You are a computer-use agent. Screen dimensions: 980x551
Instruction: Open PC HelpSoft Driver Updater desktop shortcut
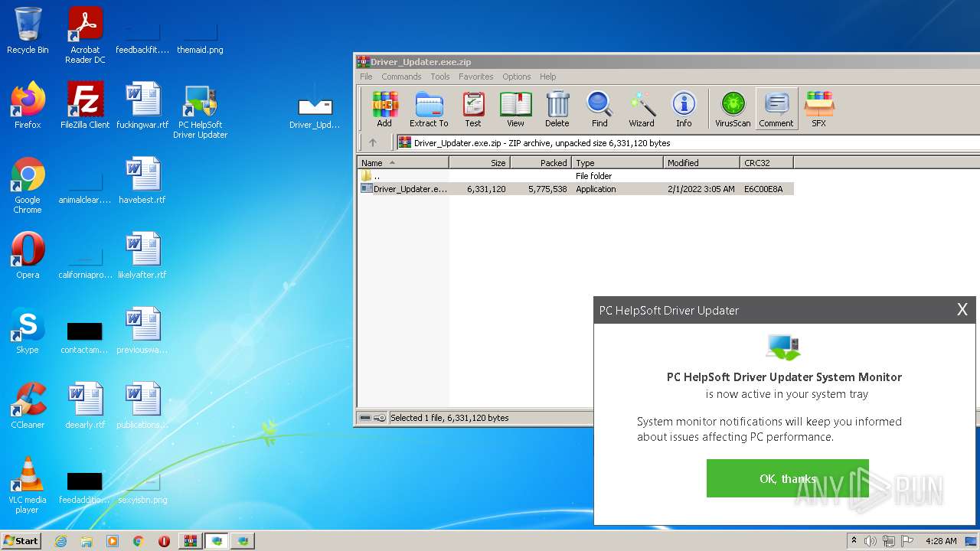[x=201, y=111]
